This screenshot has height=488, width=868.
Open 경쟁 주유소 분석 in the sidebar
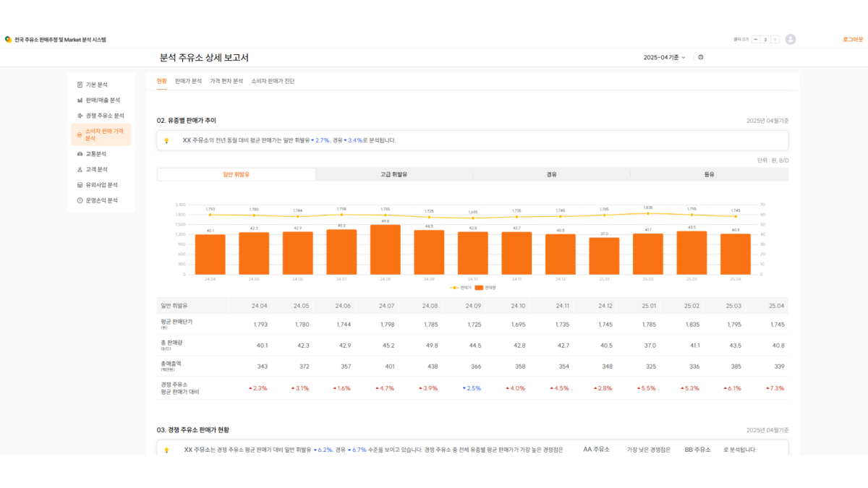[x=101, y=116]
